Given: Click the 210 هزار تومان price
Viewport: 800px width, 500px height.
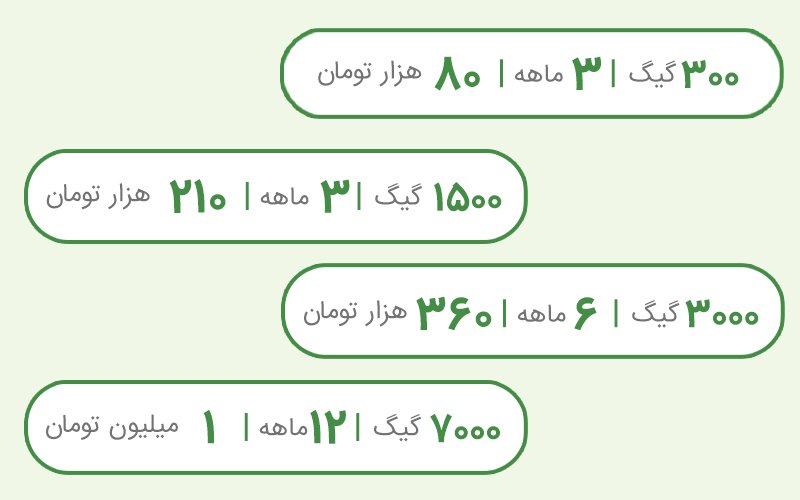Looking at the screenshot, I should (x=136, y=196).
